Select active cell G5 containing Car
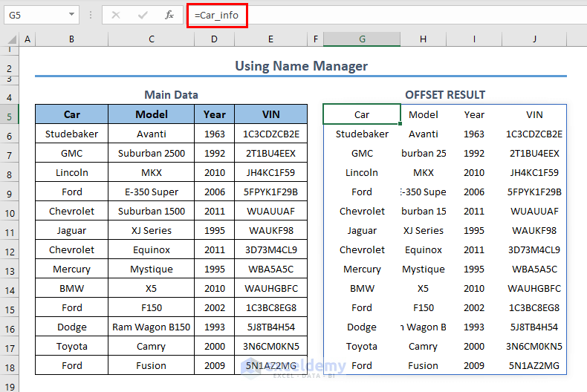 coord(362,114)
